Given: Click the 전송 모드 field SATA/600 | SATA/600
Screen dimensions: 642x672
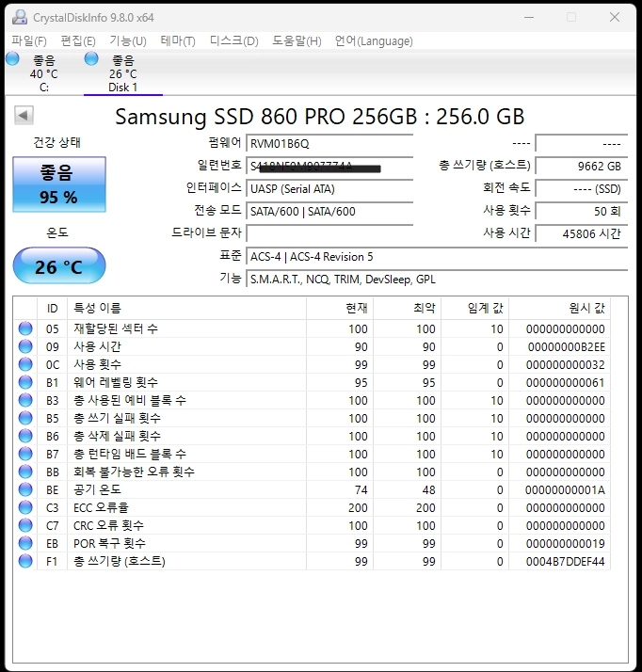Looking at the screenshot, I should (x=329, y=211).
